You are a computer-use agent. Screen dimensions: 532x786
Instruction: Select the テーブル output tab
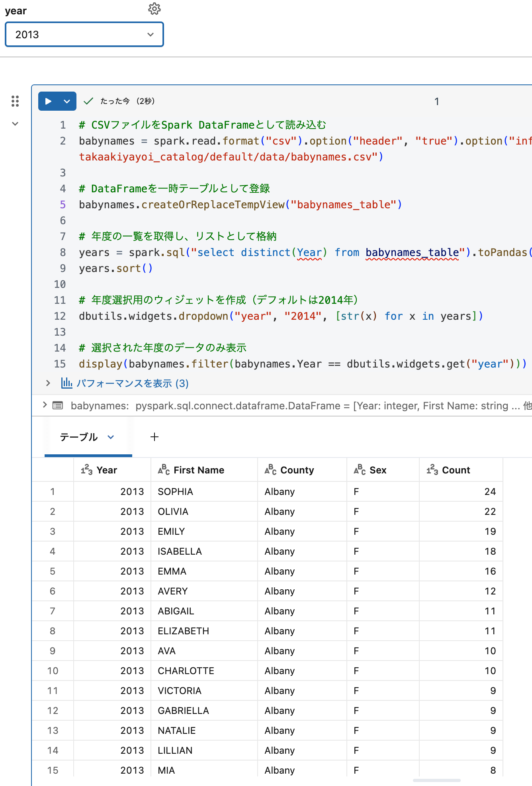coord(79,437)
